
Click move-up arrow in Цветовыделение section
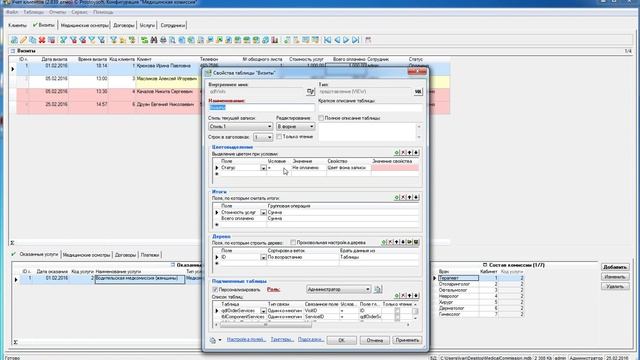click(x=409, y=152)
